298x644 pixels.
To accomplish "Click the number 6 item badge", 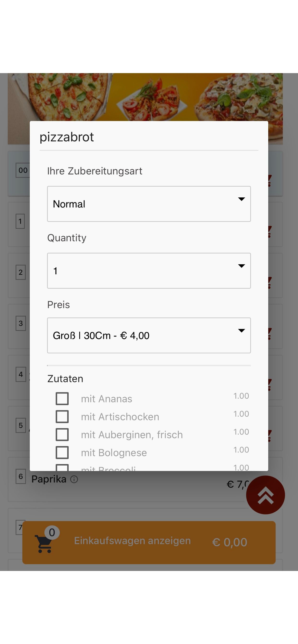I will pyautogui.click(x=21, y=477).
